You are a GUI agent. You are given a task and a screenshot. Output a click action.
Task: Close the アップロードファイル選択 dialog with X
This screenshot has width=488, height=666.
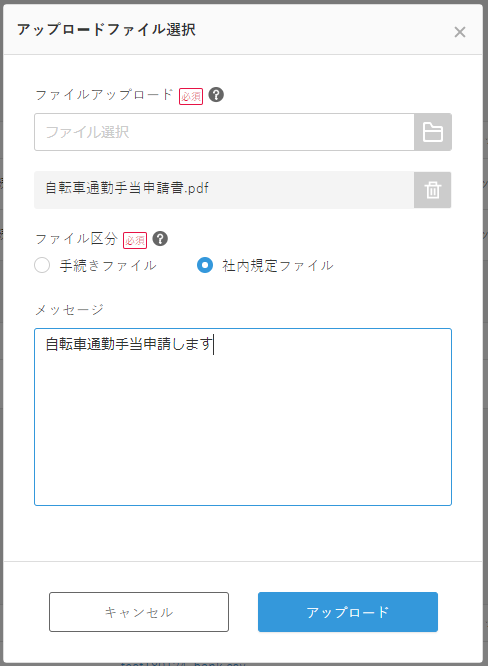tap(460, 32)
